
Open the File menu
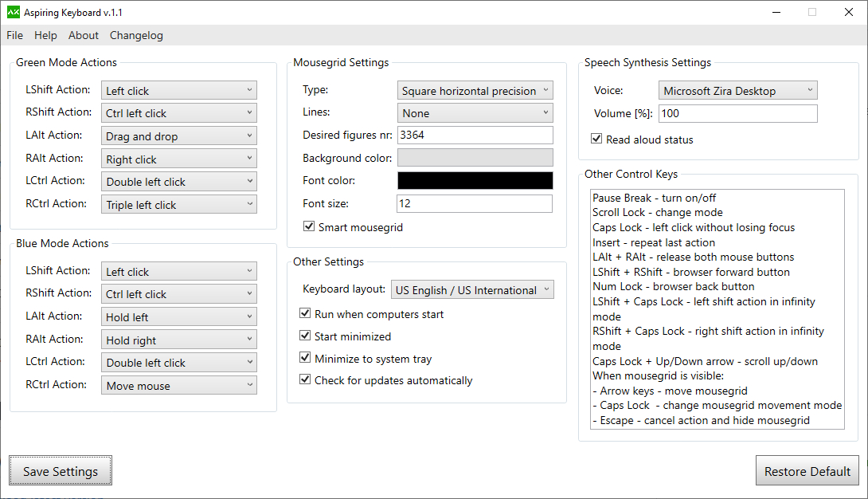tap(15, 35)
